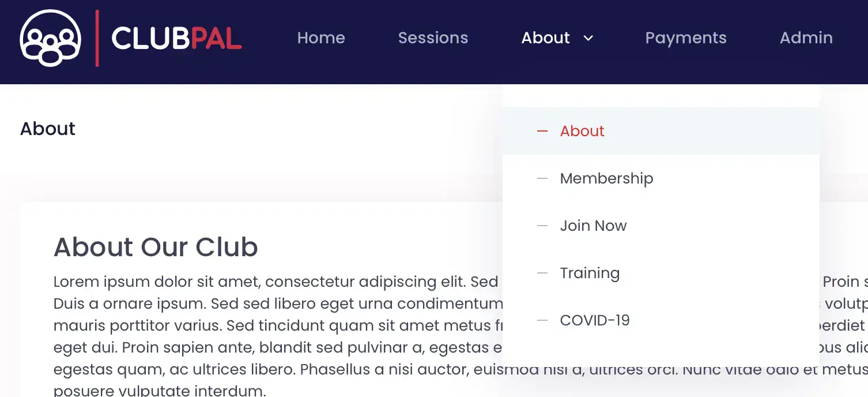Select the red About entry in dropdown
Image resolution: width=868 pixels, height=397 pixels.
[x=582, y=131]
